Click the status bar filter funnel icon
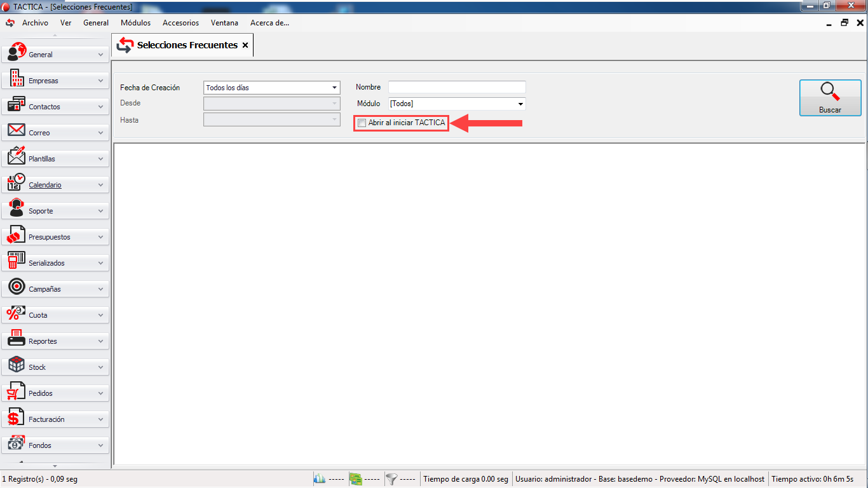The width and height of the screenshot is (868, 488). point(391,479)
